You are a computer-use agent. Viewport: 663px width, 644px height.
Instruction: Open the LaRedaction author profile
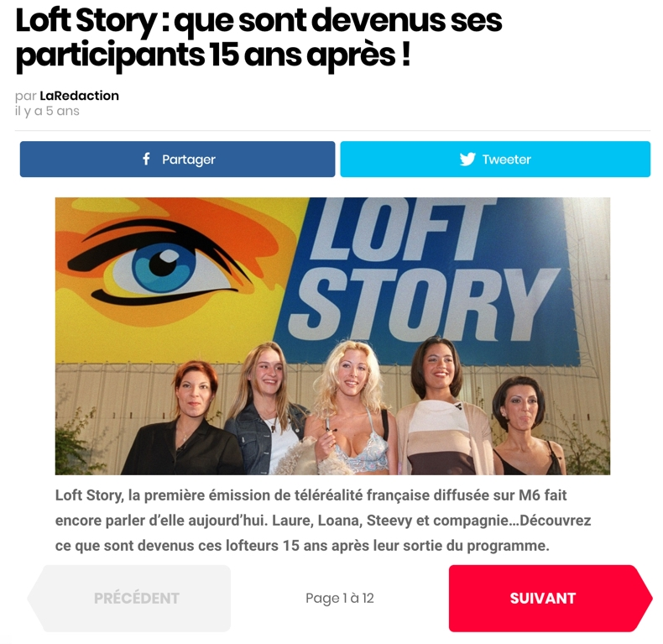coord(79,96)
